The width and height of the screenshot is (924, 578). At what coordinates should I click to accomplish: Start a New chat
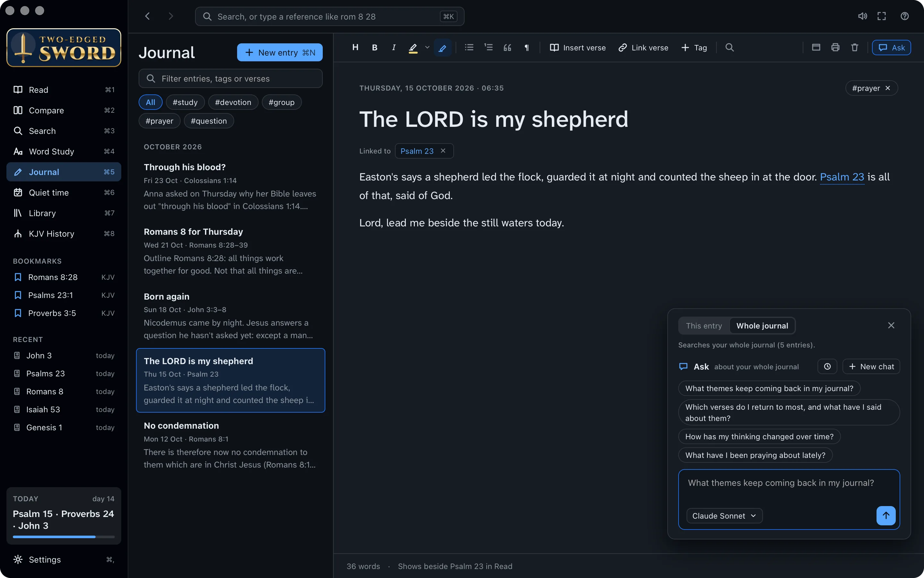[871, 367]
